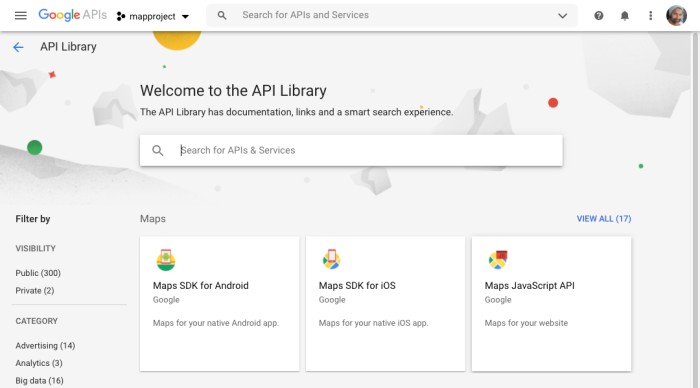700x388 pixels.
Task: Click the CATEGORY filter heading
Action: (36, 321)
